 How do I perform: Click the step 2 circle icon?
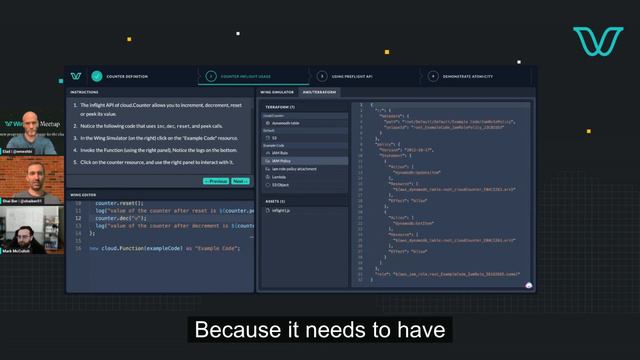[x=211, y=76]
